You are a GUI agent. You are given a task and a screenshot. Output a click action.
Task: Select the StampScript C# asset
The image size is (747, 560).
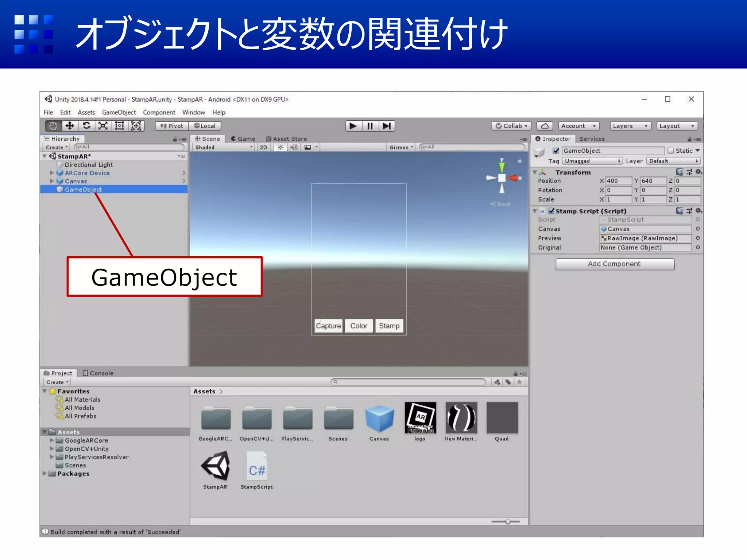tap(257, 470)
